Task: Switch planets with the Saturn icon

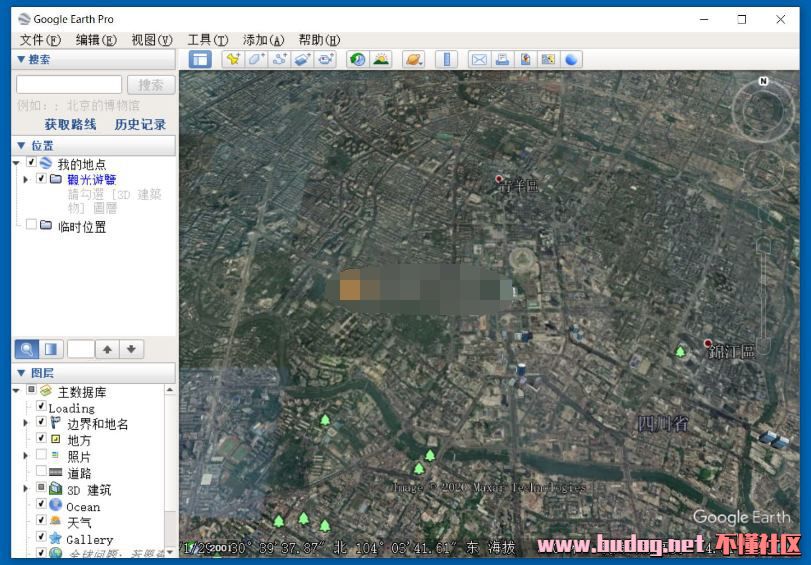Action: pyautogui.click(x=414, y=60)
